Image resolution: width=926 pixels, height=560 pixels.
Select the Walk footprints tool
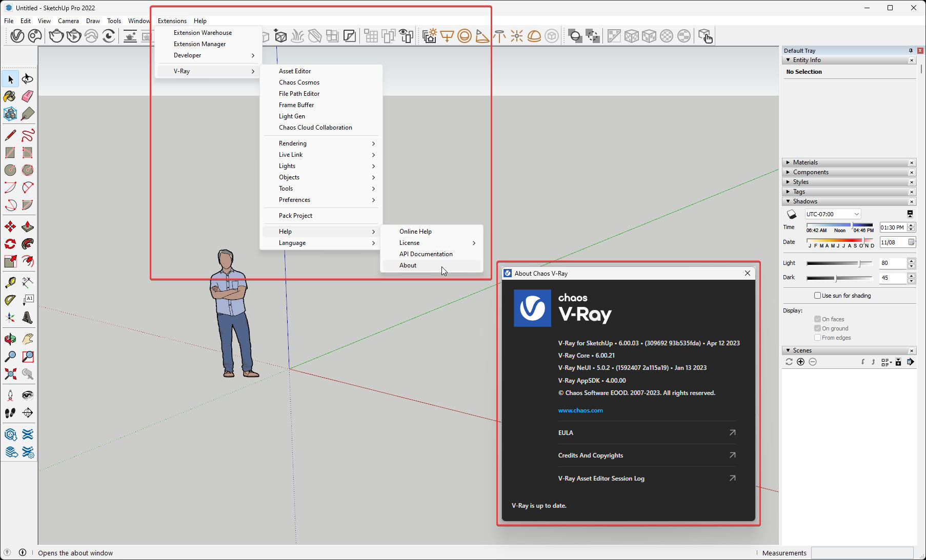[x=10, y=412]
